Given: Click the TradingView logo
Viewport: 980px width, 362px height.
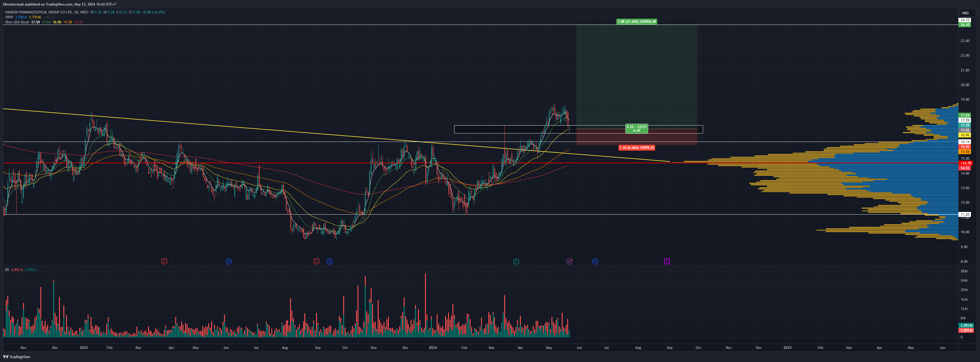Looking at the screenshot, I should tap(16, 357).
